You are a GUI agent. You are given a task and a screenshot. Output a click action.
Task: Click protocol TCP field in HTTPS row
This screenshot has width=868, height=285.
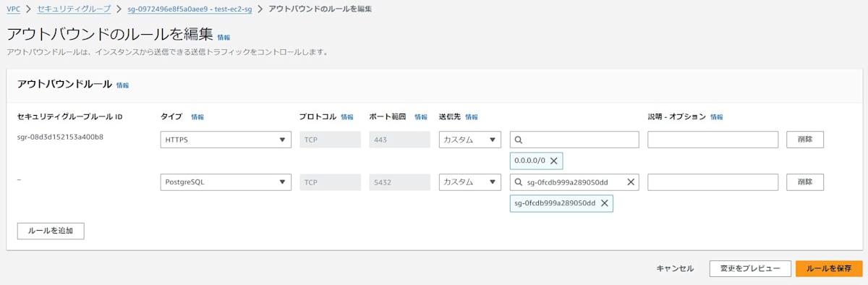point(330,140)
